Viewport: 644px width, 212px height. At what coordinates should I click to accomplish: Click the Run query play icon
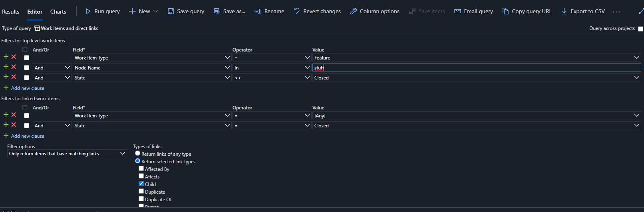pos(88,11)
